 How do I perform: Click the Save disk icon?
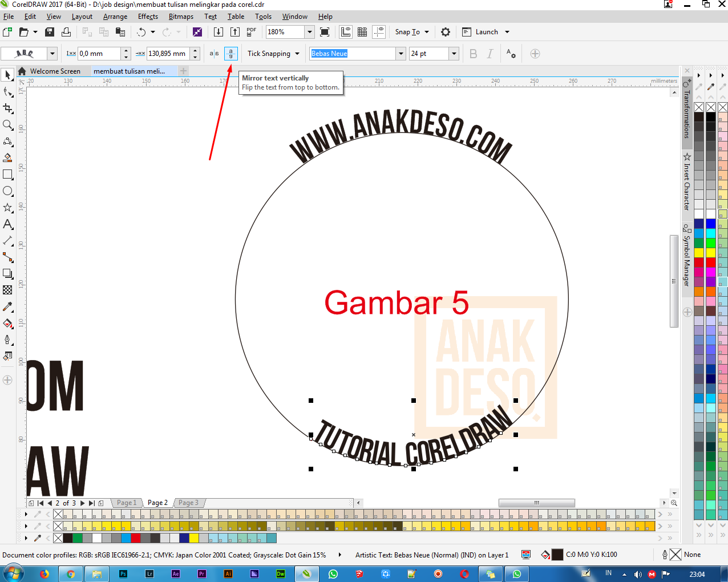pyautogui.click(x=50, y=32)
